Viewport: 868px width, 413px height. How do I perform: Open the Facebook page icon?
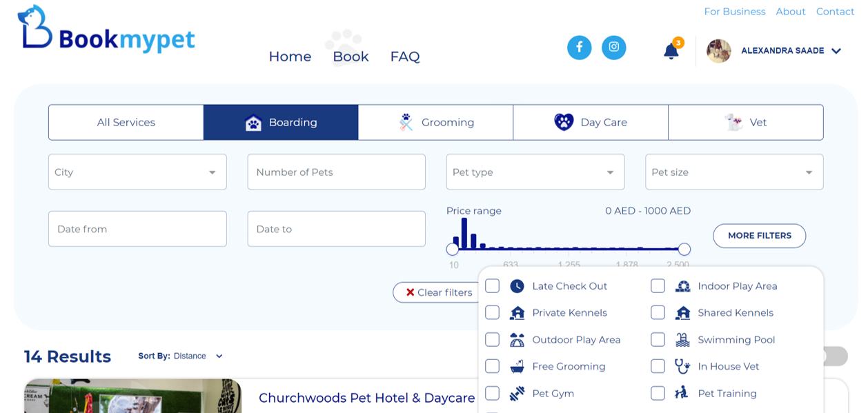580,48
